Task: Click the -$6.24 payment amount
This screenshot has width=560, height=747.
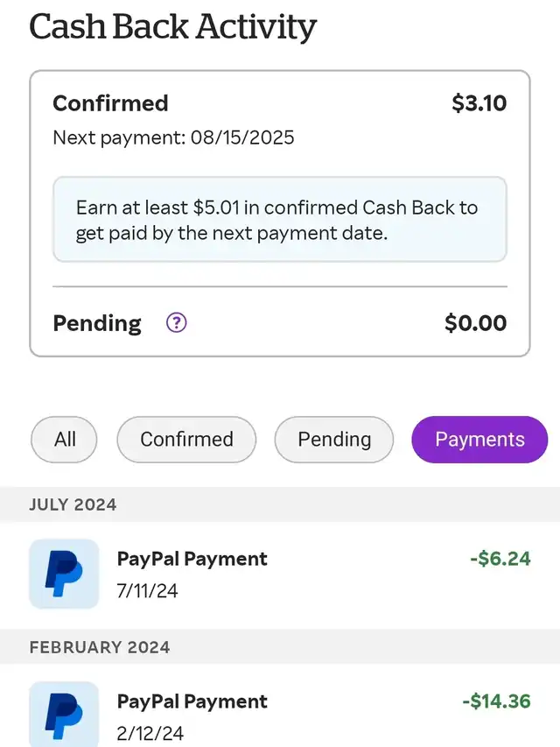Action: [500, 559]
